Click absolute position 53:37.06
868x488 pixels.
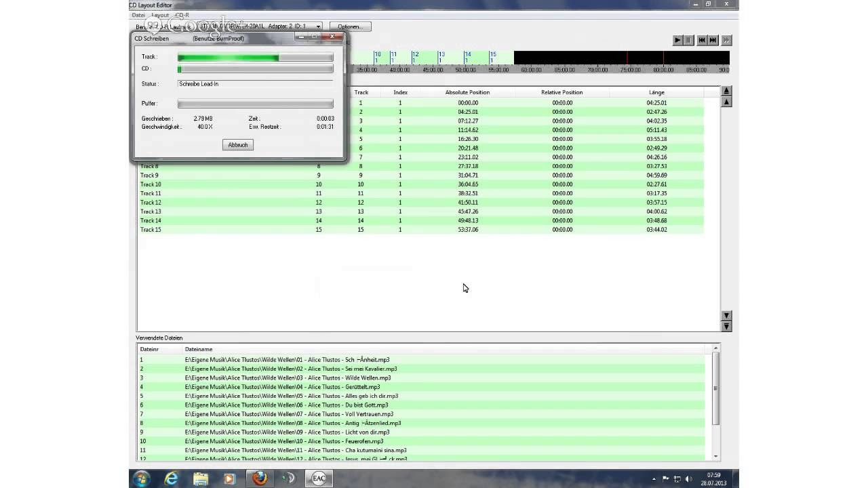[468, 230]
